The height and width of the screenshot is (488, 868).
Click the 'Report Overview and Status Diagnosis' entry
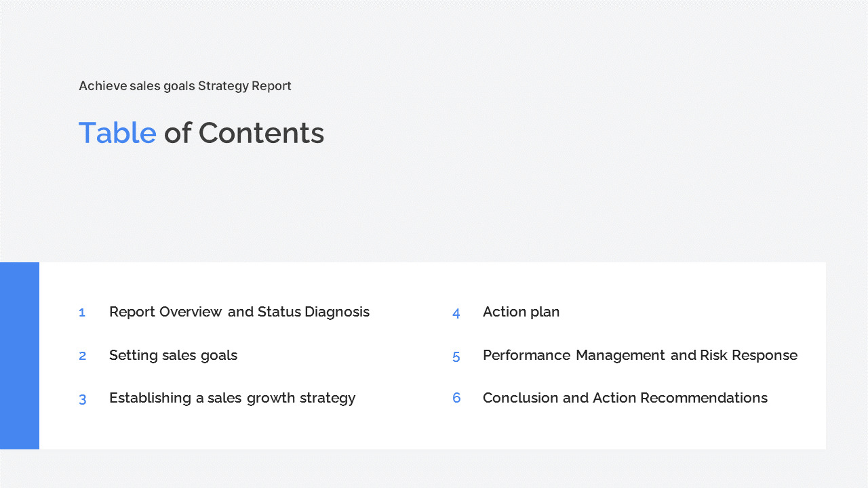click(x=239, y=312)
